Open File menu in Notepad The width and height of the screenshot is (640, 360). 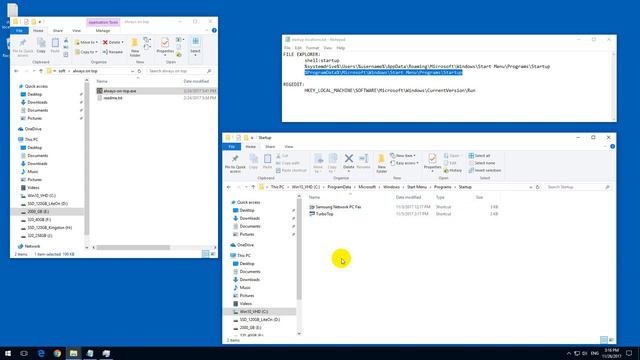[x=287, y=48]
